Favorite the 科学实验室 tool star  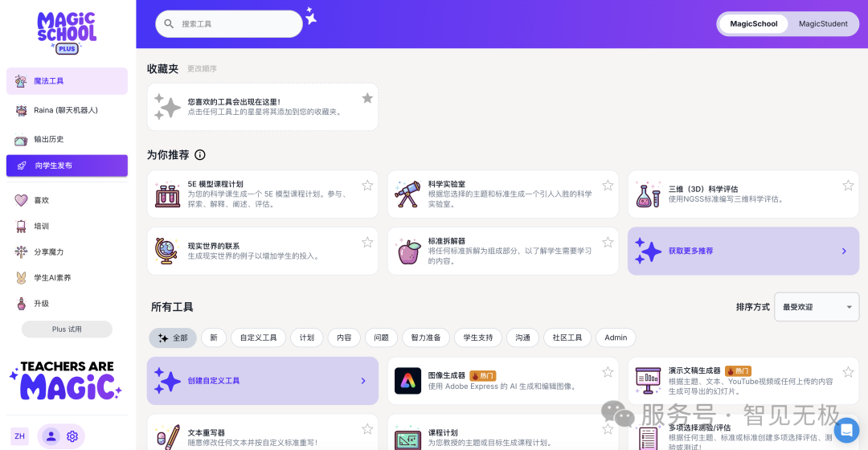pyautogui.click(x=608, y=186)
